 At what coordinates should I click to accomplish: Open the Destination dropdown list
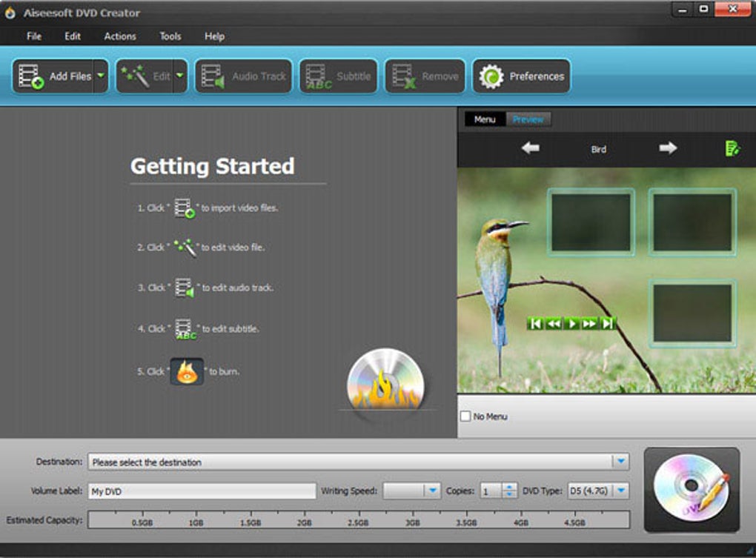tap(621, 462)
